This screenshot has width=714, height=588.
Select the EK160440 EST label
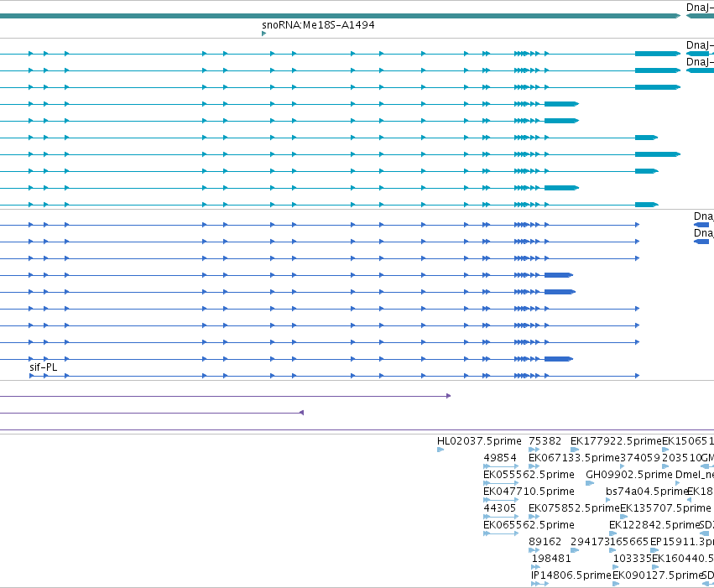pos(683,559)
